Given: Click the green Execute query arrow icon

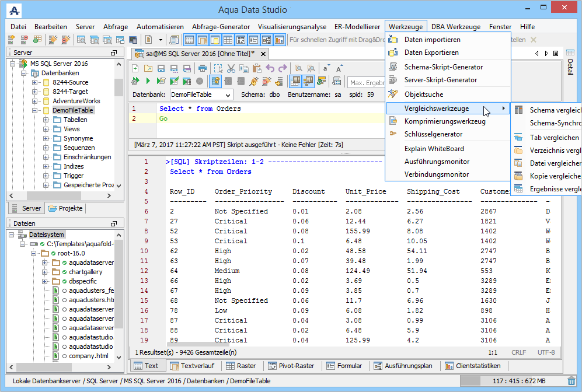Looking at the screenshot, I should (x=148, y=81).
